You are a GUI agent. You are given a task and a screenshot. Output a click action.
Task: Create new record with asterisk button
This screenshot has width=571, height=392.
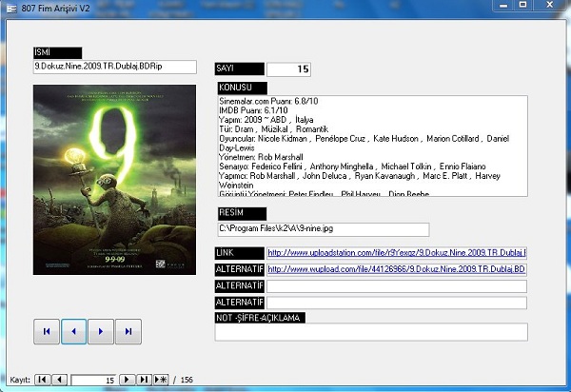pyautogui.click(x=161, y=380)
